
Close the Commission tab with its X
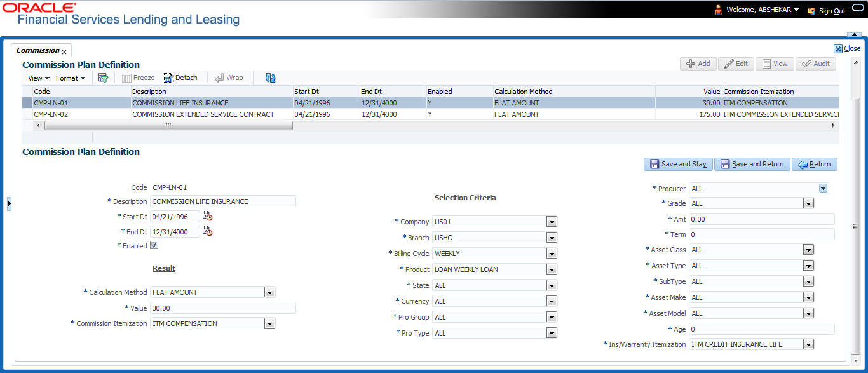point(64,51)
